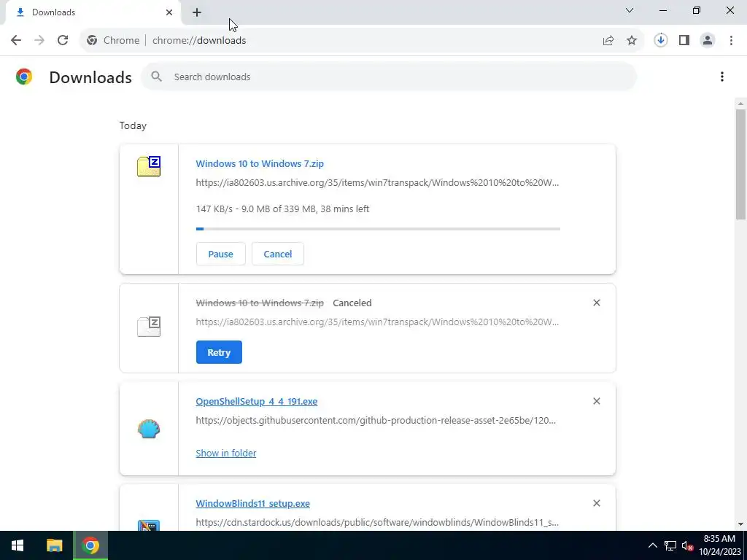This screenshot has width=747, height=560.
Task: Click the Today date heading
Action: pos(133,125)
